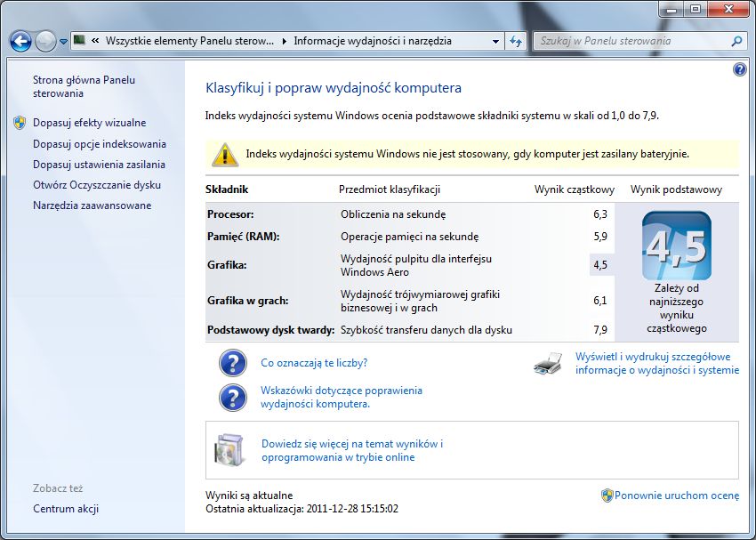
Task: Open 'Wyświetl i wydrukuj szczegółowe informacje' link
Action: (x=657, y=364)
